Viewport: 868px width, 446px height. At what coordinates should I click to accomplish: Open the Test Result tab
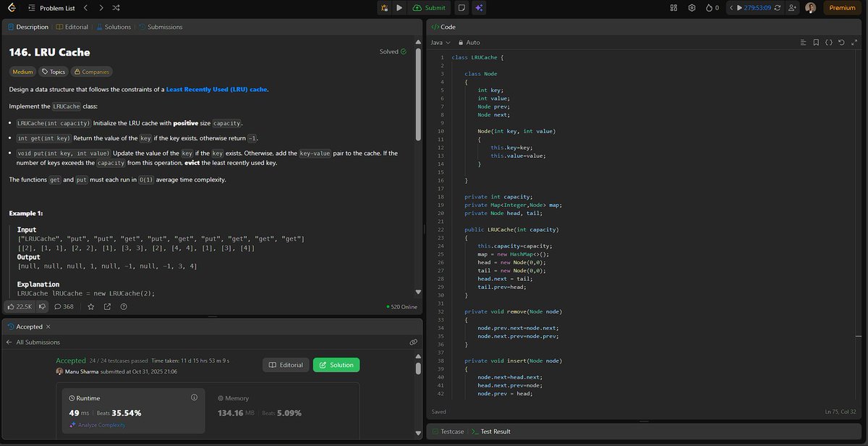(491, 432)
